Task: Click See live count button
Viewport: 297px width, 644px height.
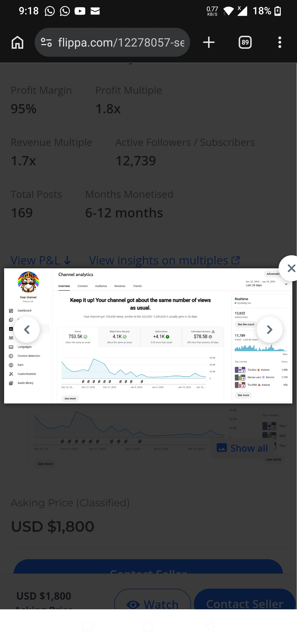Action: [246, 324]
